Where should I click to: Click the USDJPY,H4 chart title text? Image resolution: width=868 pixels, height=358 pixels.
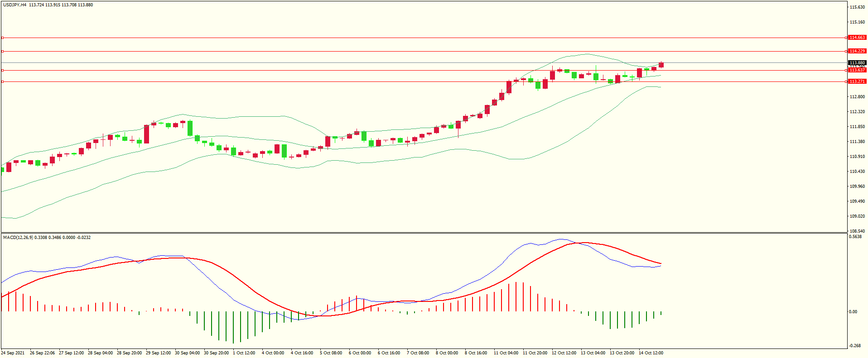[14, 5]
